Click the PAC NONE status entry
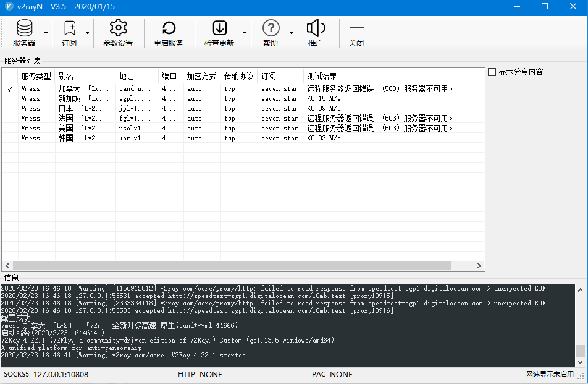Screen dimensions: 588x384 tap(332, 374)
